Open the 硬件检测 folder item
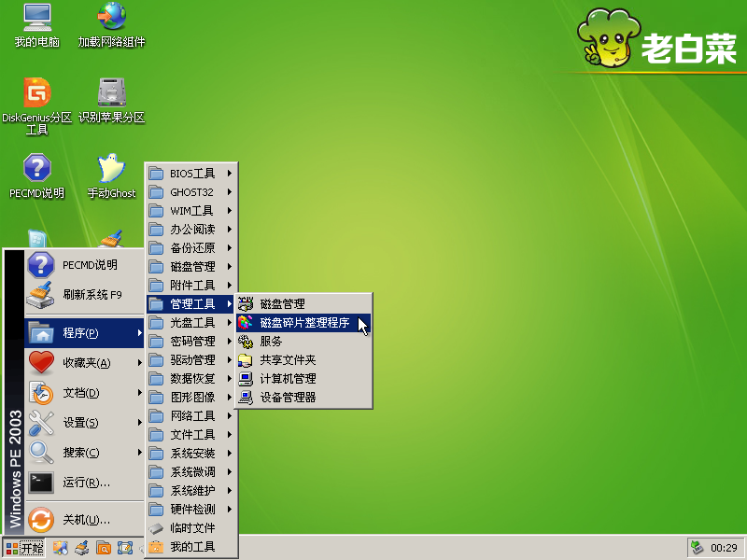The image size is (747, 560). [x=191, y=509]
